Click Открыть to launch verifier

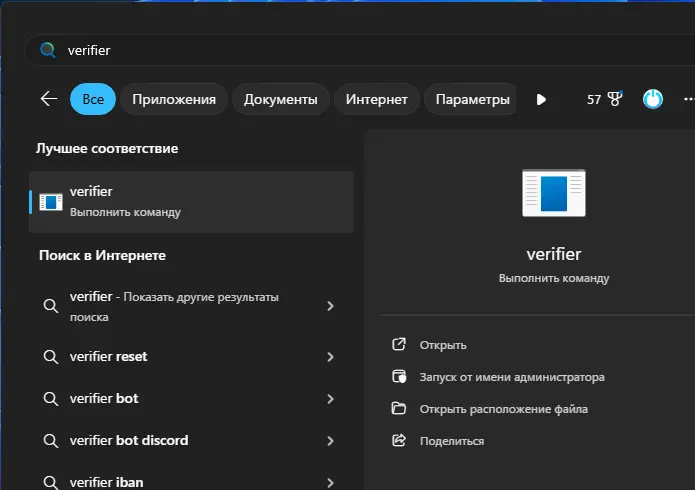pyautogui.click(x=443, y=345)
